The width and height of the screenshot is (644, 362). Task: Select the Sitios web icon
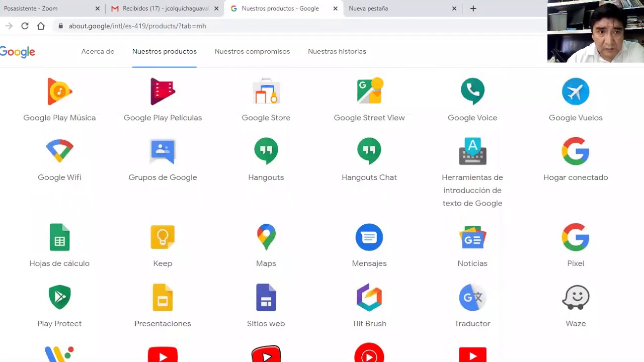[266, 297]
